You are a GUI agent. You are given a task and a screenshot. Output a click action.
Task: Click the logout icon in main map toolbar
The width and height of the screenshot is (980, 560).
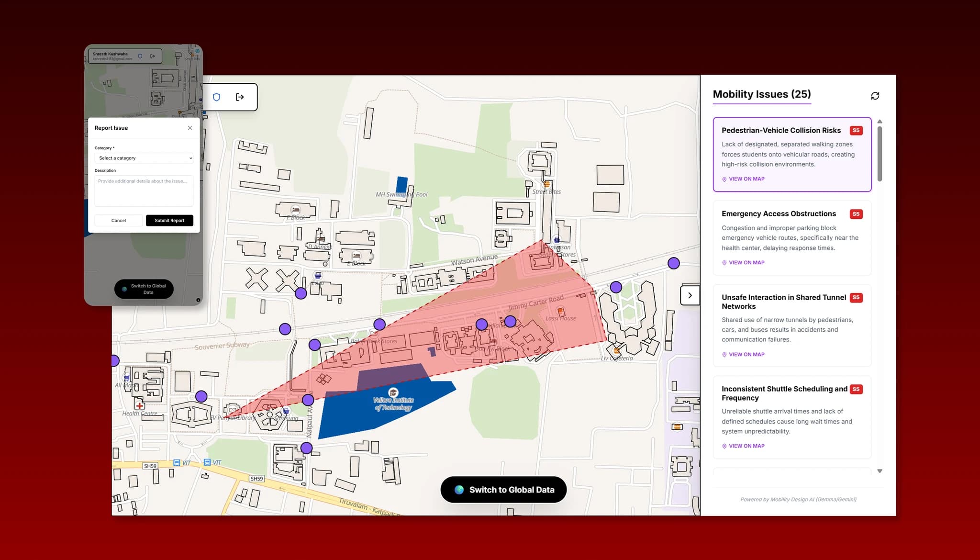coord(240,97)
